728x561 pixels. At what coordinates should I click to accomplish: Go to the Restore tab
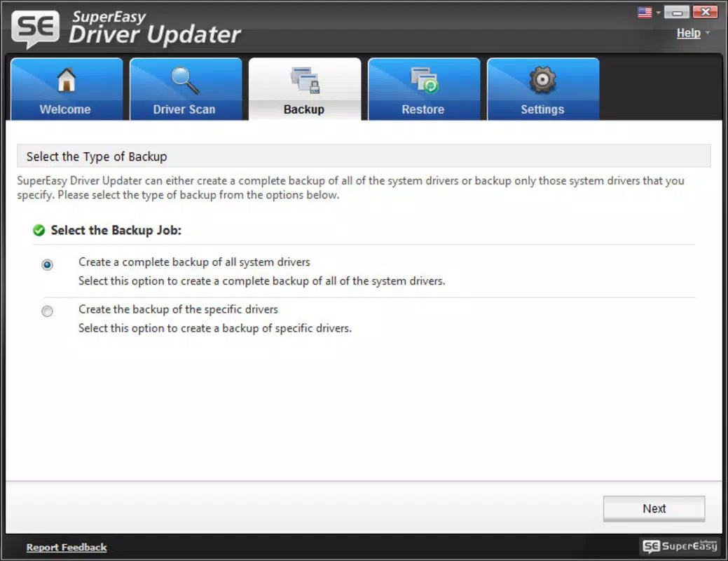click(x=424, y=89)
